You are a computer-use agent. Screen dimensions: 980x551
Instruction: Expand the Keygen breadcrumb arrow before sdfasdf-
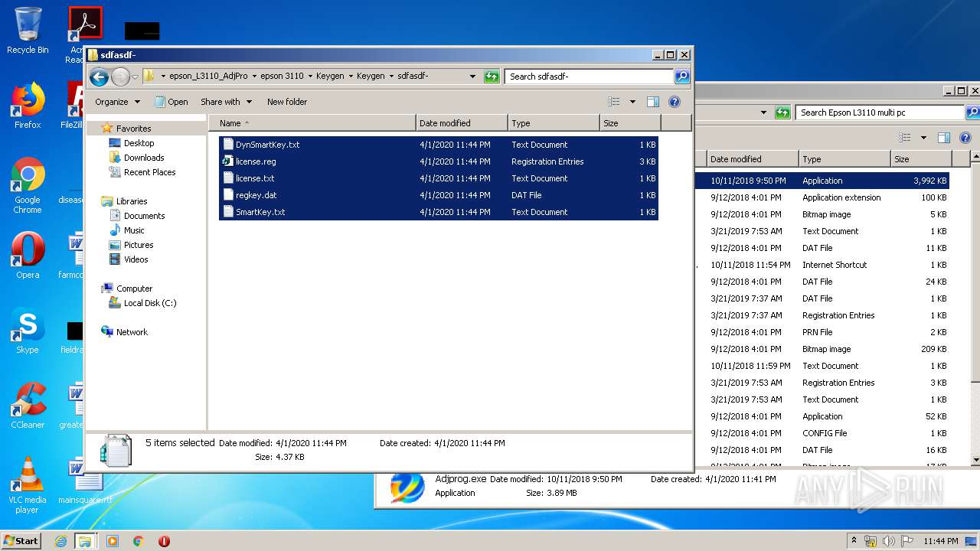(x=391, y=77)
